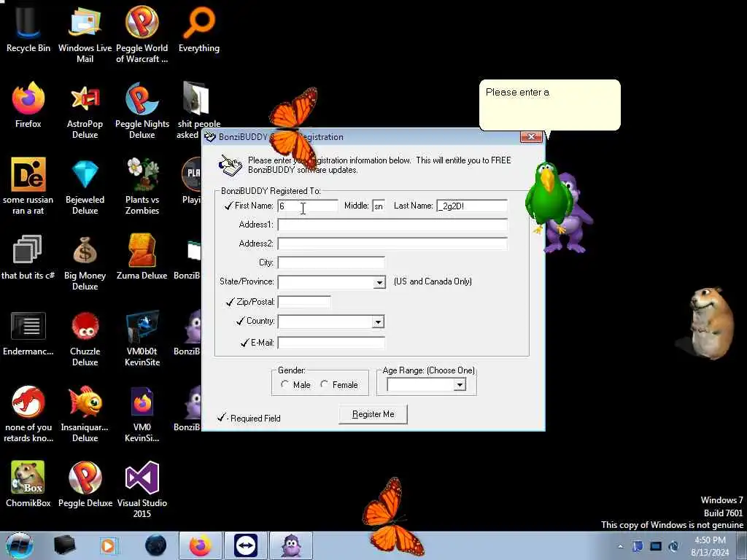This screenshot has width=747, height=560.
Task: Launch ChomikBox desktop icon
Action: pyautogui.click(x=28, y=484)
